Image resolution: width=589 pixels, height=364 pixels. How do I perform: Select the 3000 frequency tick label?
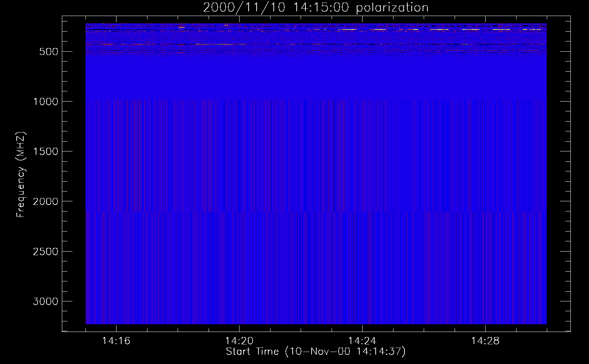pos(46,301)
